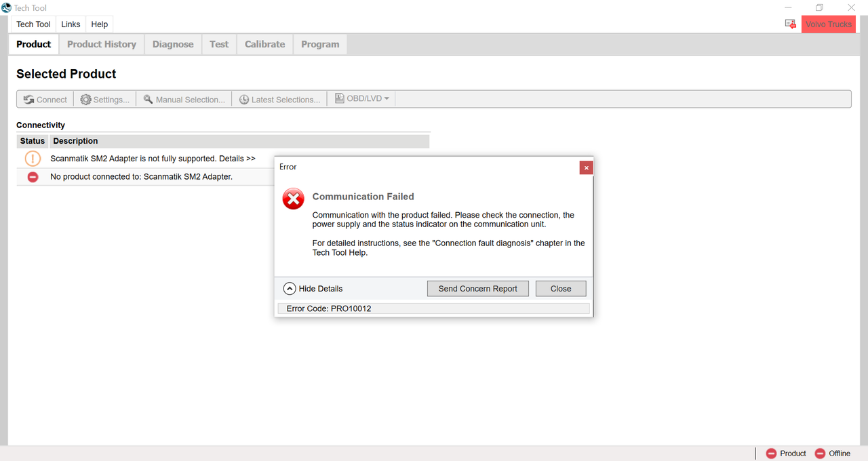Switch to the Calibrate tab
Image resolution: width=868 pixels, height=461 pixels.
pos(264,44)
